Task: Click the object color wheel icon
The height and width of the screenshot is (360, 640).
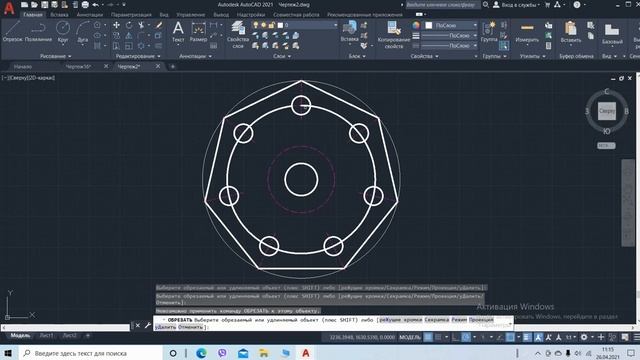Action: click(x=416, y=25)
